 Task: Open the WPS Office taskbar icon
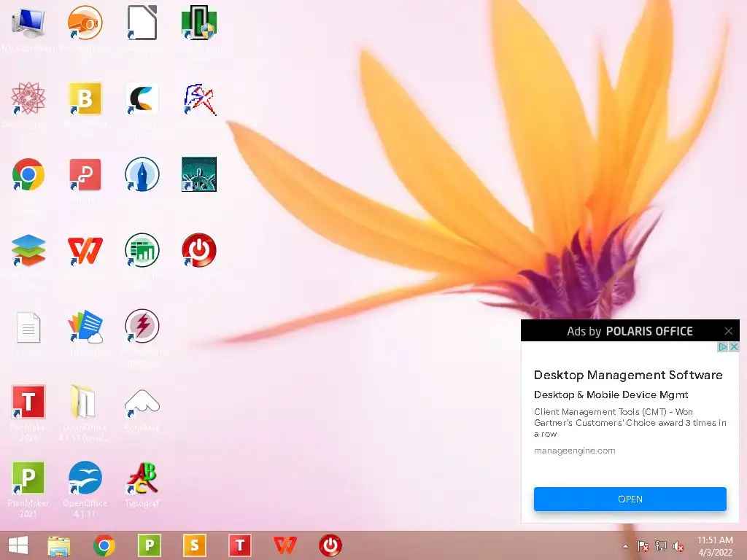point(285,545)
